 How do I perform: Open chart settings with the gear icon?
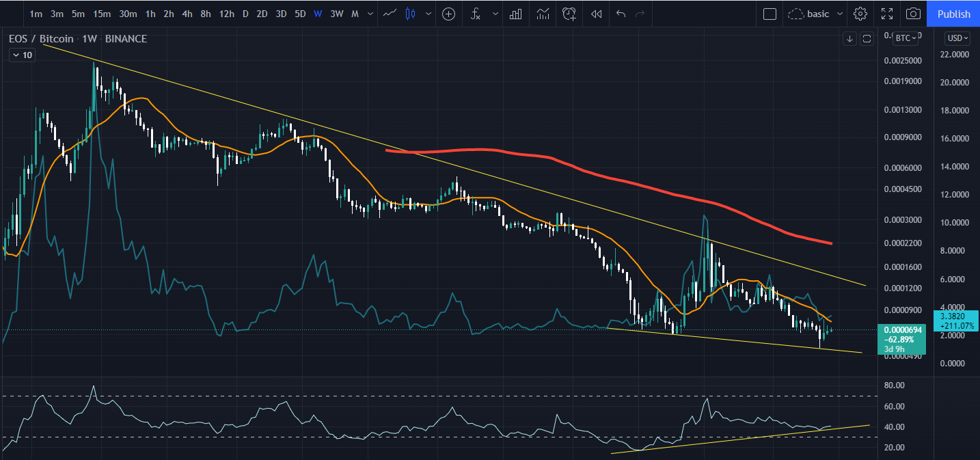(860, 14)
